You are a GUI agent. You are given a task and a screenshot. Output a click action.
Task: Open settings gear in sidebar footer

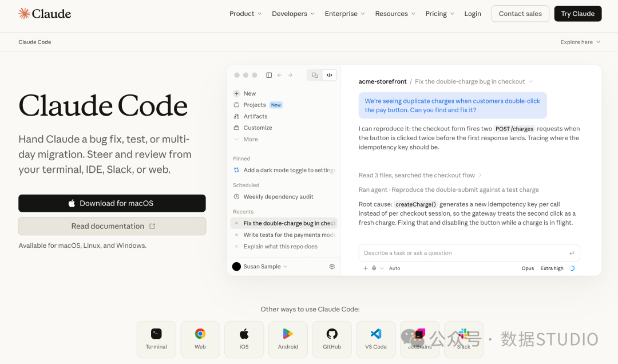[x=332, y=267]
